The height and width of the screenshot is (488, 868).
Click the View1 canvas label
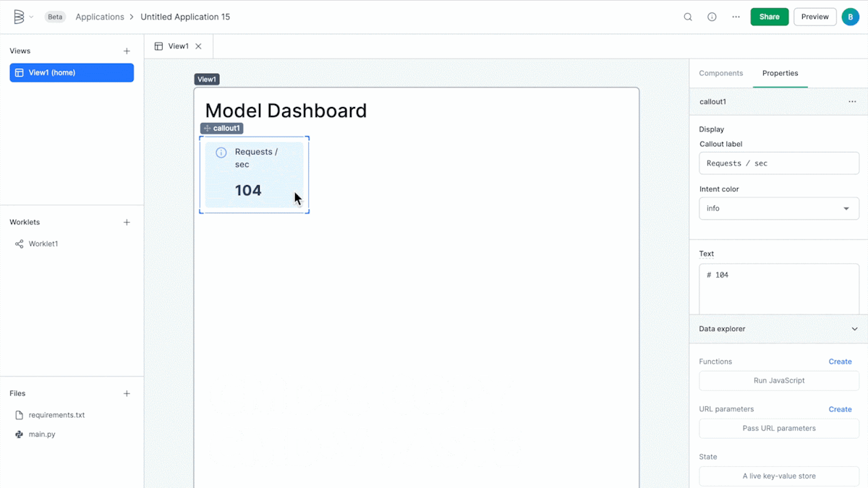tap(207, 80)
